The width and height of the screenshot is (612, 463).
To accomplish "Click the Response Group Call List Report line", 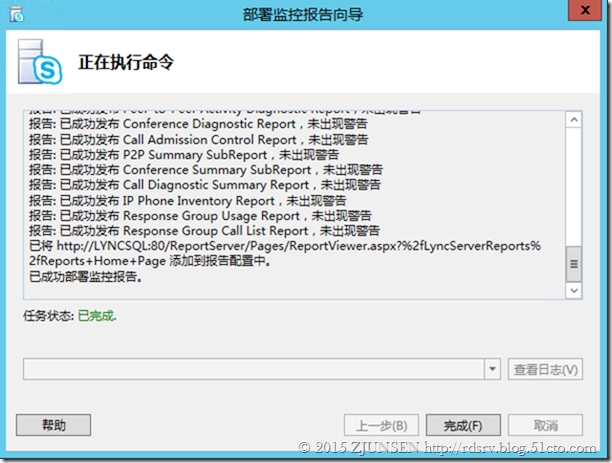I will coord(204,231).
